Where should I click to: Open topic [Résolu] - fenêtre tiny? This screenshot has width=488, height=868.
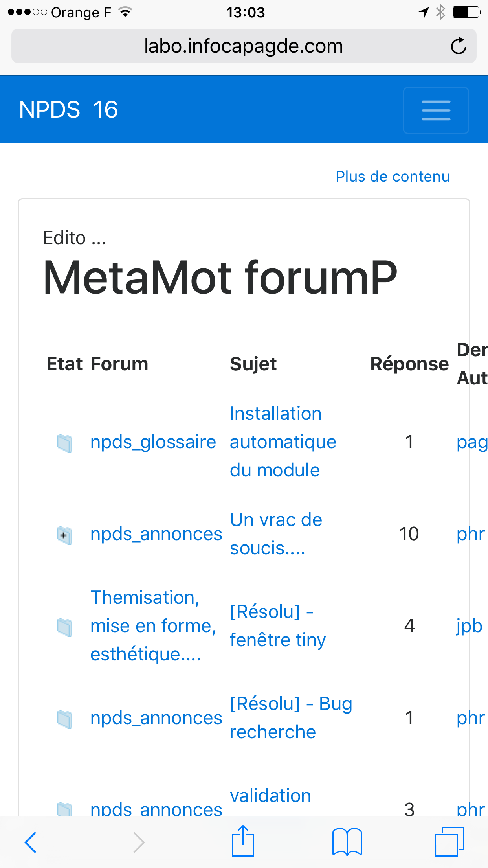(x=278, y=626)
